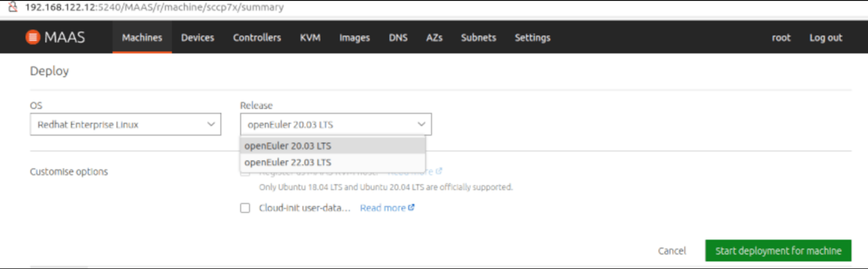Expand the OS dropdown

pos(125,125)
